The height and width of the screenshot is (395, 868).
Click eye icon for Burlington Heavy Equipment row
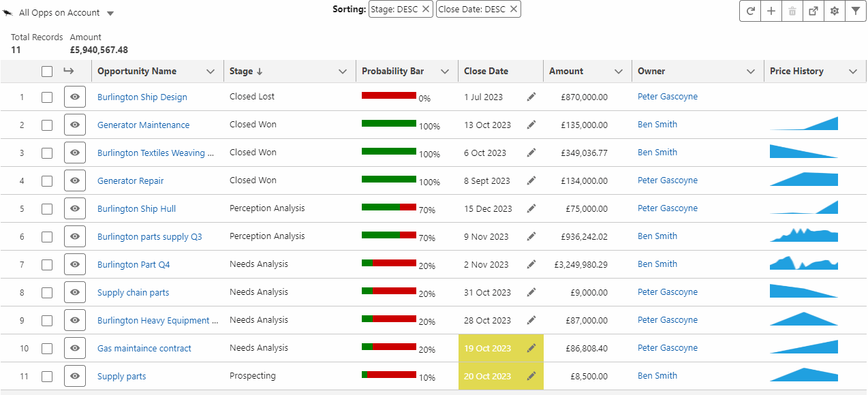coord(75,320)
